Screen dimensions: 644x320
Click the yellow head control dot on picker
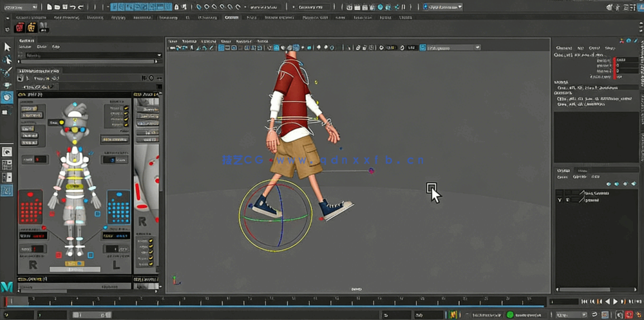[x=75, y=129]
